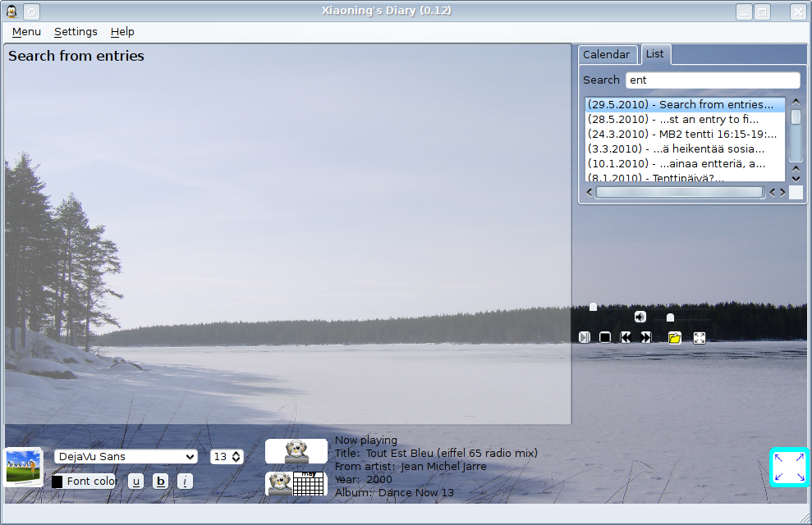This screenshot has width=812, height=525.
Task: Open music file with yellow folder icon
Action: [x=675, y=338]
